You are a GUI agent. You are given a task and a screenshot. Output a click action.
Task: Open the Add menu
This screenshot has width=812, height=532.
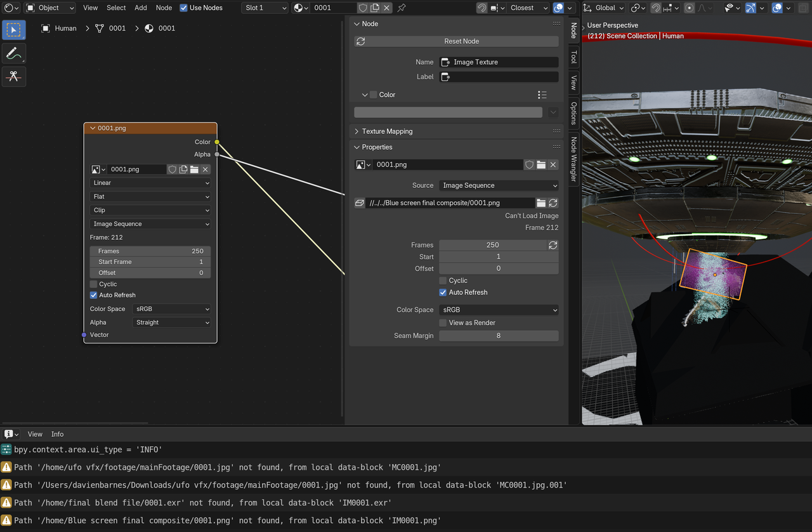tap(141, 8)
